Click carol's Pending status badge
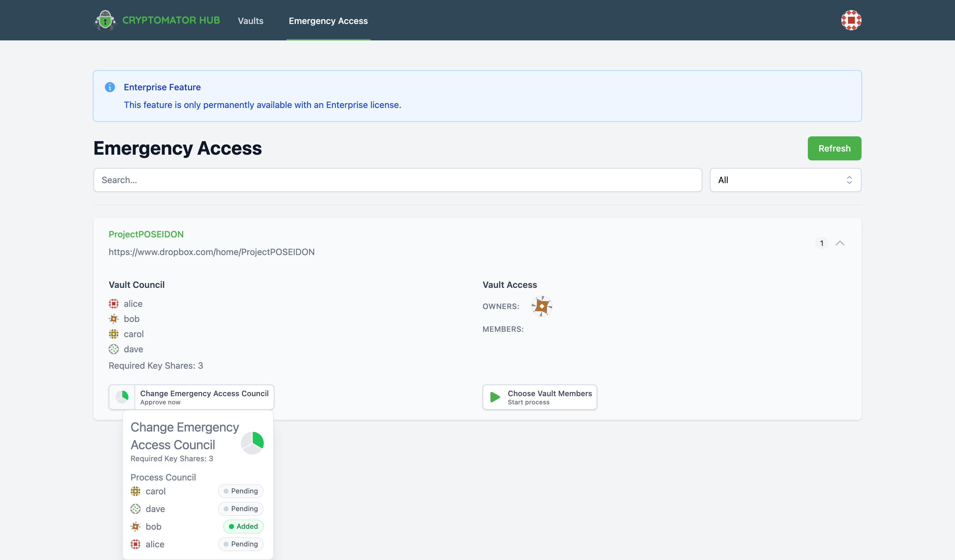 [240, 491]
